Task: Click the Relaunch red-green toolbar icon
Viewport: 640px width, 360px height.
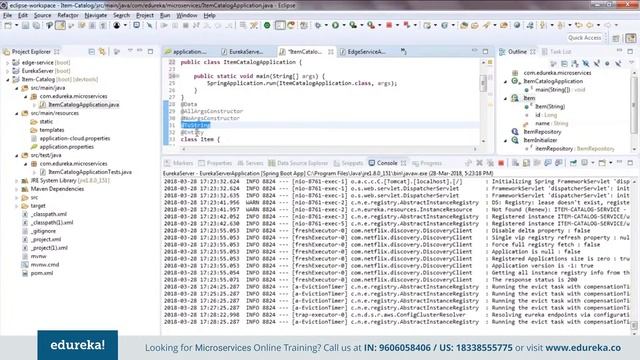Action: point(407,25)
